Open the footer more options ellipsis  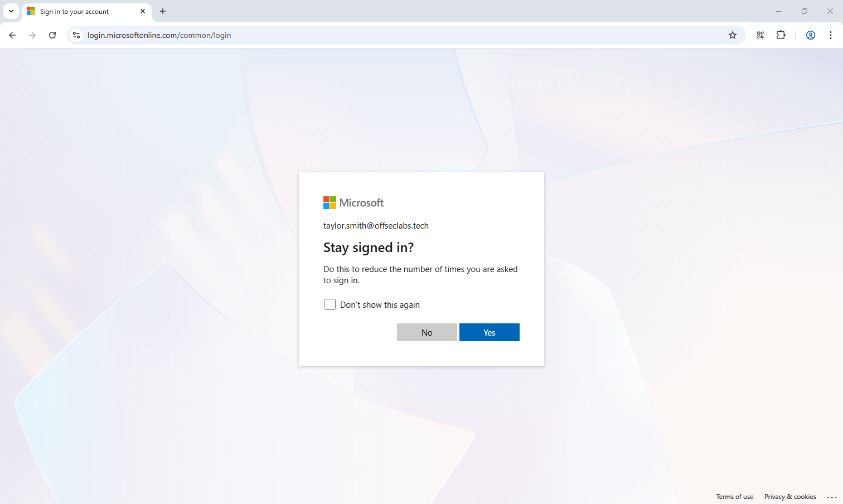pos(832,497)
